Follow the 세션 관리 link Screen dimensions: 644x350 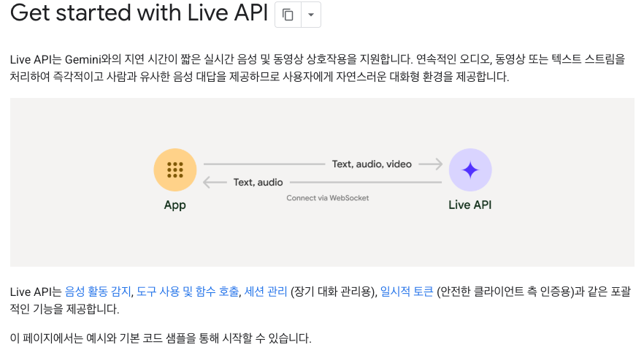tap(266, 292)
